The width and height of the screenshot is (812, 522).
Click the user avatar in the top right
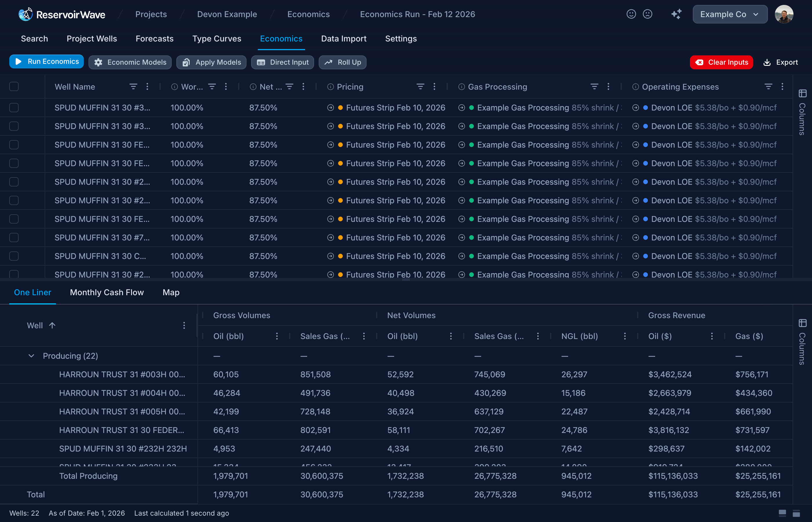(x=784, y=14)
